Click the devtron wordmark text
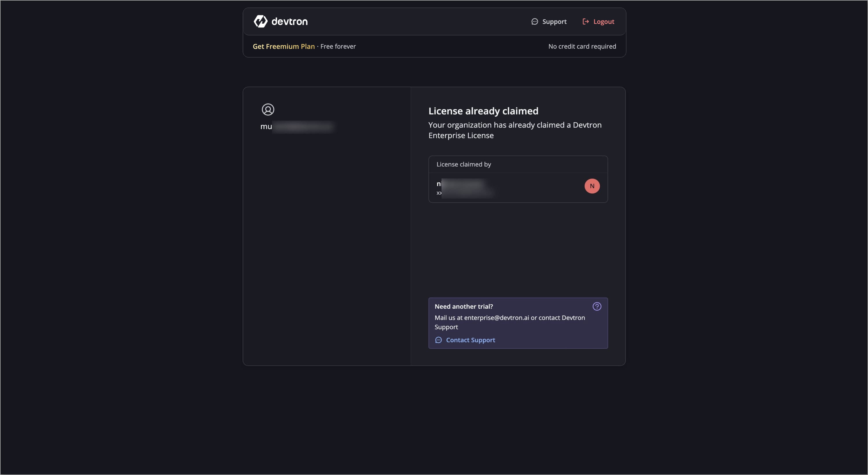This screenshot has height=475, width=868. (289, 22)
